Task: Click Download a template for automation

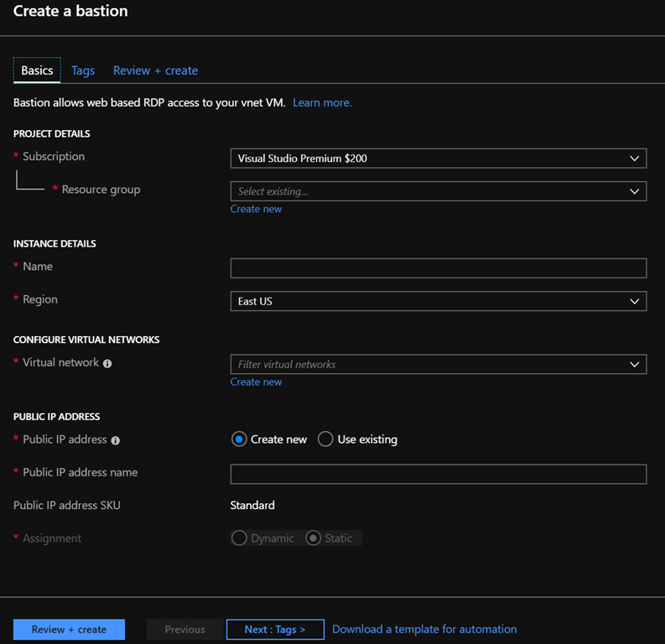Action: coord(424,629)
